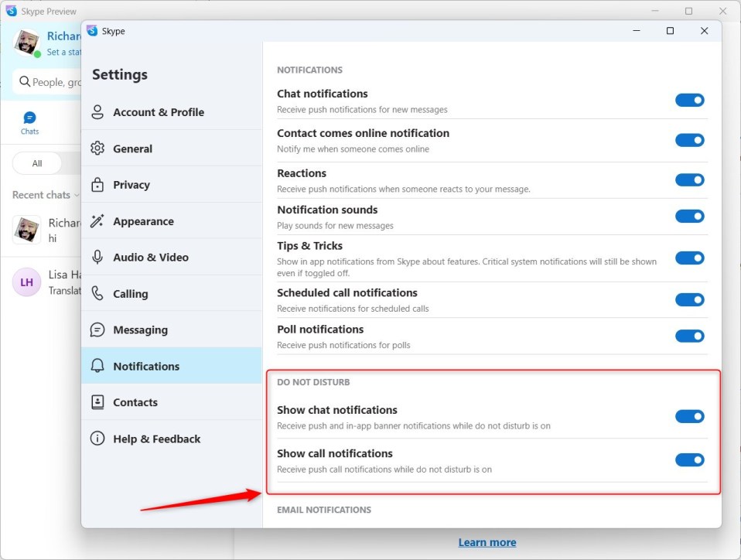Minimize the Skype Settings window
Image resolution: width=741 pixels, height=560 pixels.
point(637,31)
